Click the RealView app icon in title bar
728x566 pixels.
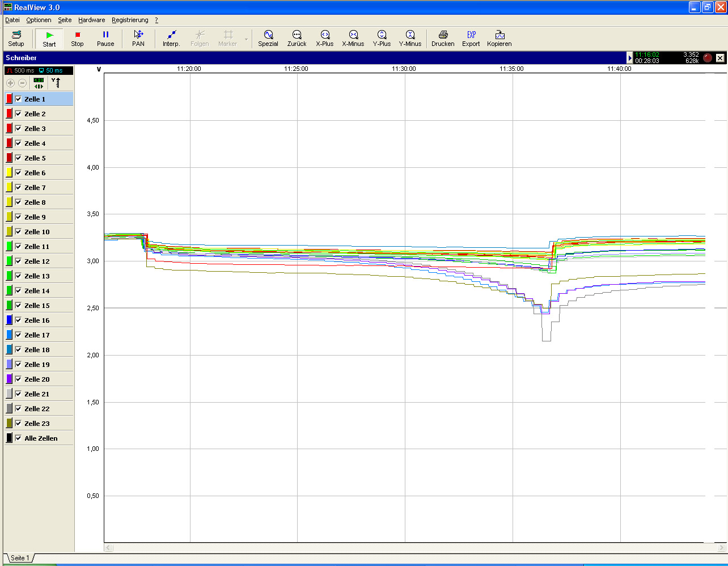[x=7, y=7]
